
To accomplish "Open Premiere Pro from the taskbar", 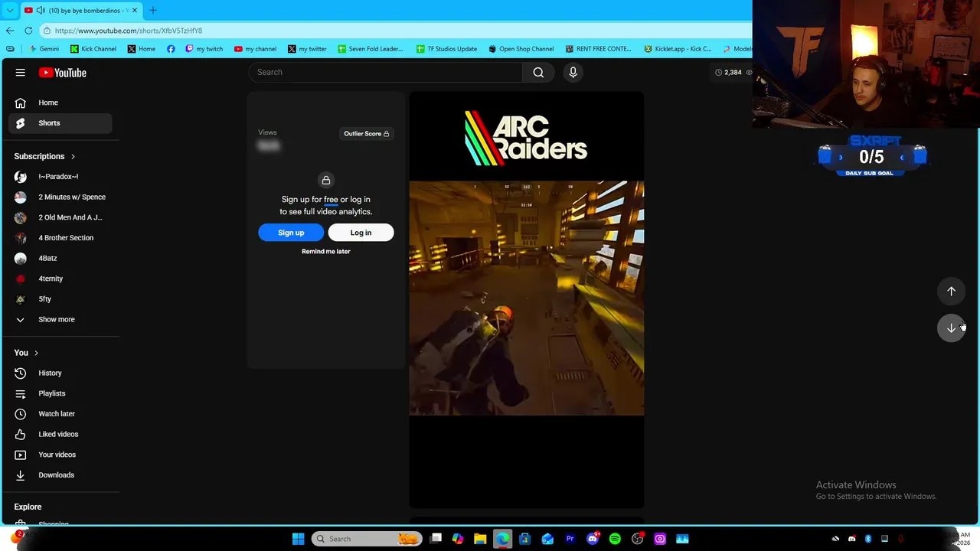I will [570, 539].
